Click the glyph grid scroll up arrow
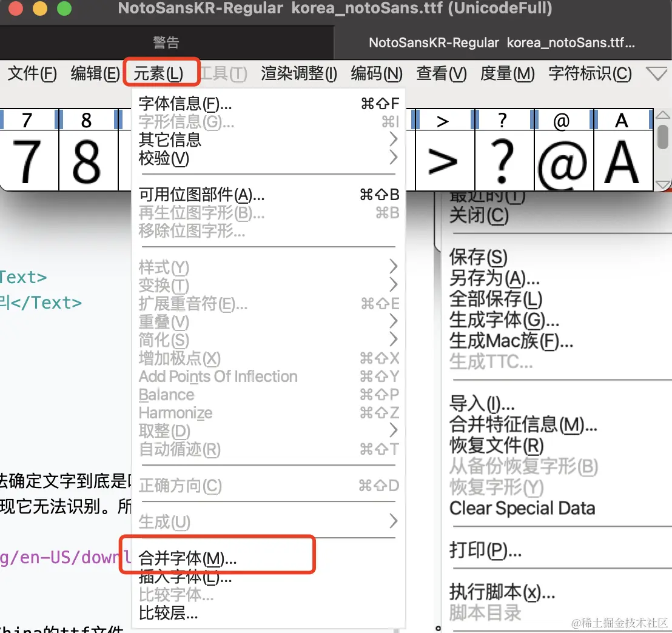This screenshot has width=672, height=633. tap(662, 115)
